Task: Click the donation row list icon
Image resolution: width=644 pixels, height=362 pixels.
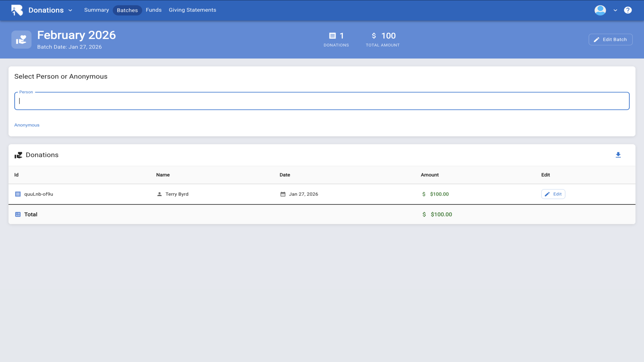Action: point(18,194)
